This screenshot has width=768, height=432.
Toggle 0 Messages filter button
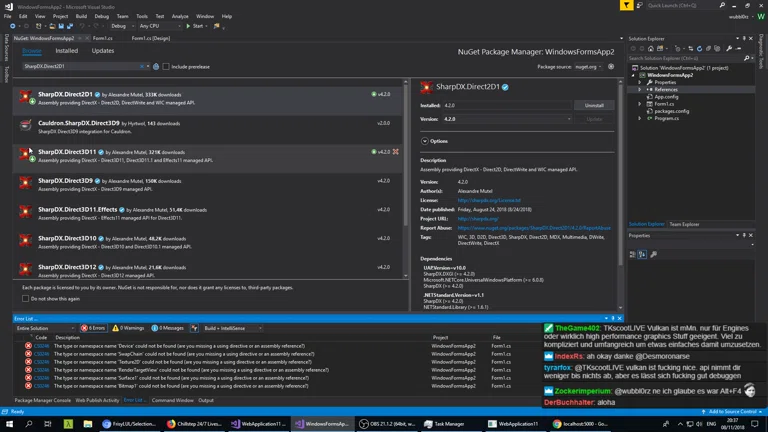pos(168,328)
